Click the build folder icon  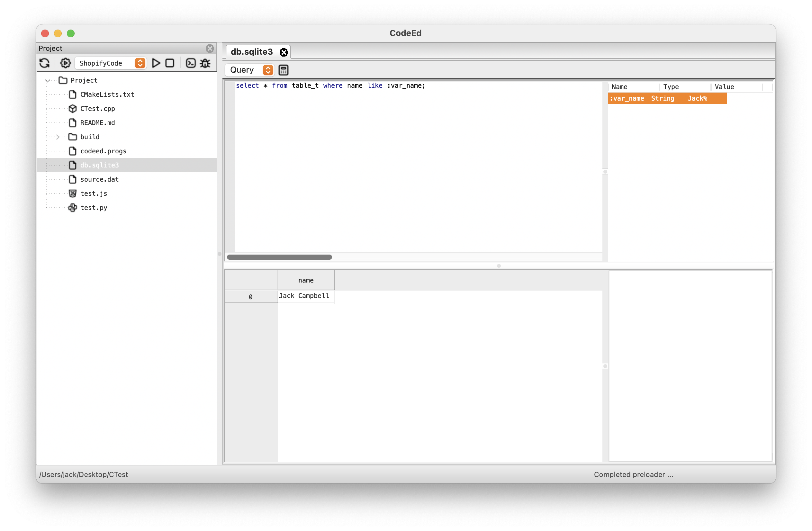click(x=73, y=137)
